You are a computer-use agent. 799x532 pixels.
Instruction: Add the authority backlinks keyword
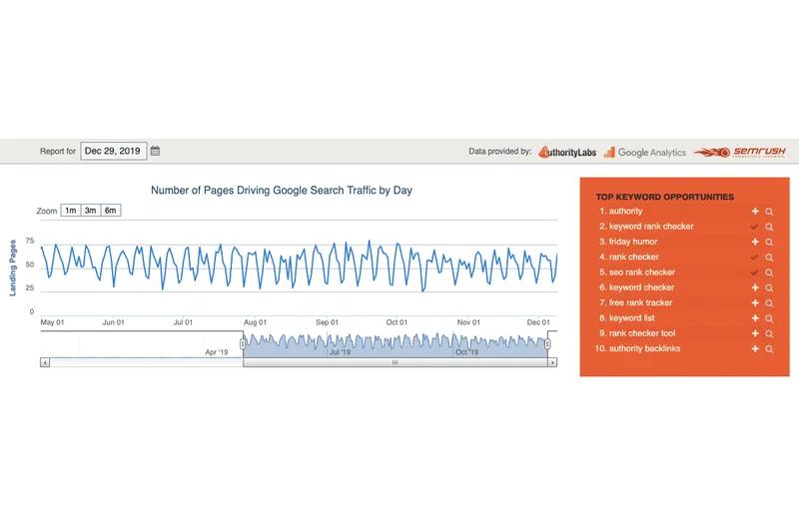coord(755,349)
